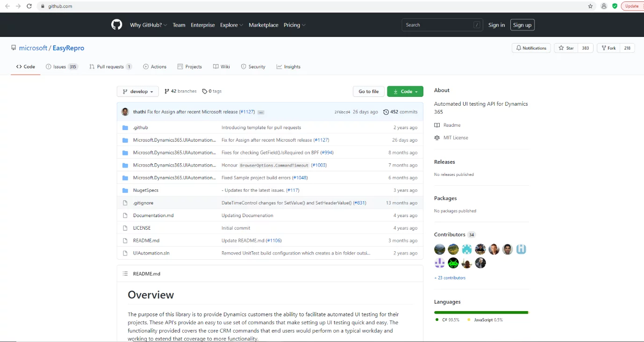Open the Insights tab
The height and width of the screenshot is (342, 644).
(x=288, y=67)
